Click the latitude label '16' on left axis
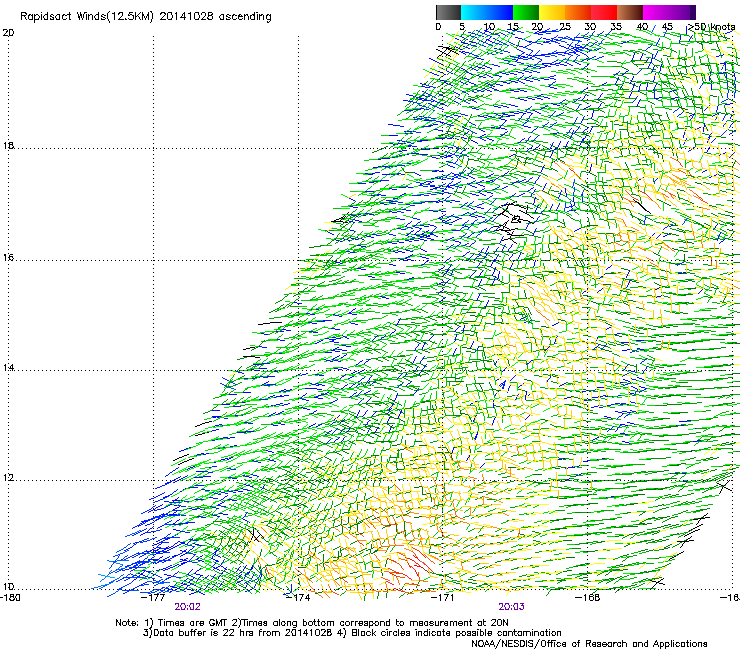The height and width of the screenshot is (650, 740). pyautogui.click(x=8, y=258)
